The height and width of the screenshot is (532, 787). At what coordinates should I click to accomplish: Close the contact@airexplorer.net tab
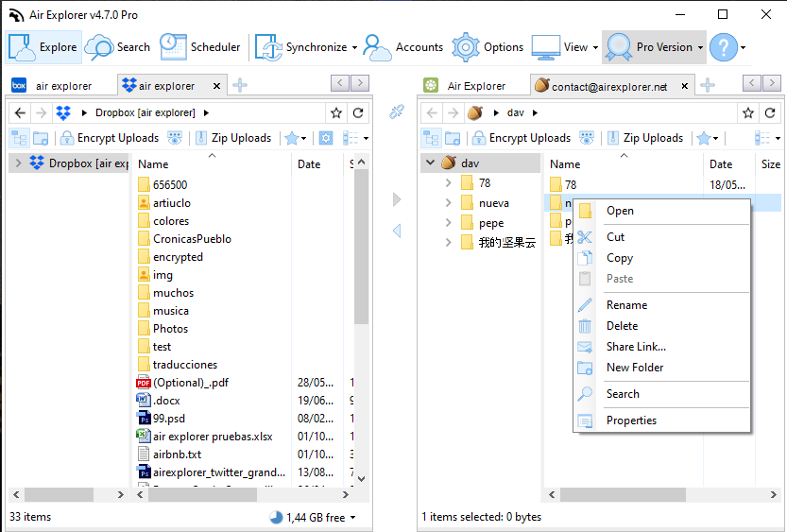(685, 86)
